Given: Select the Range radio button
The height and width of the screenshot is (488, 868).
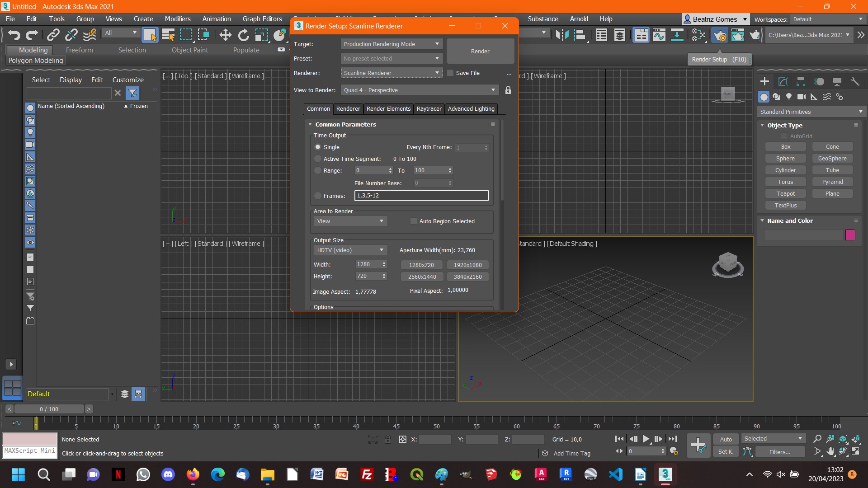Looking at the screenshot, I should coord(318,170).
